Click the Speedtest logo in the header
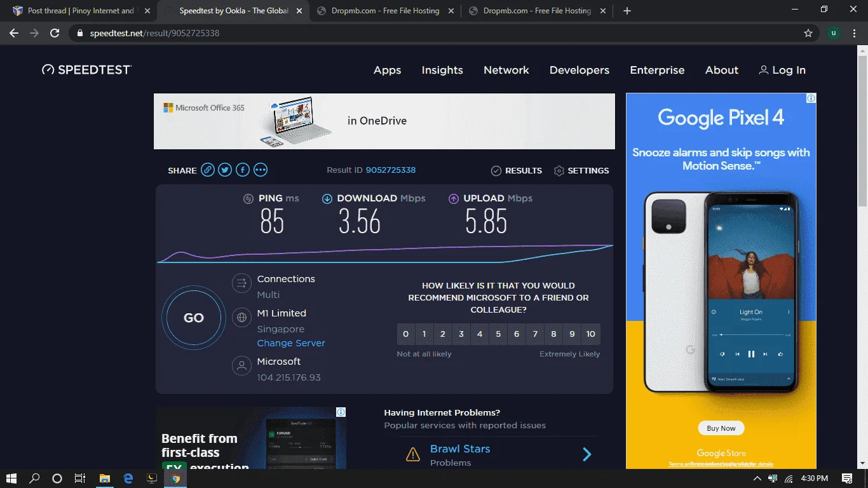Viewport: 868px width, 488px height. tap(86, 70)
